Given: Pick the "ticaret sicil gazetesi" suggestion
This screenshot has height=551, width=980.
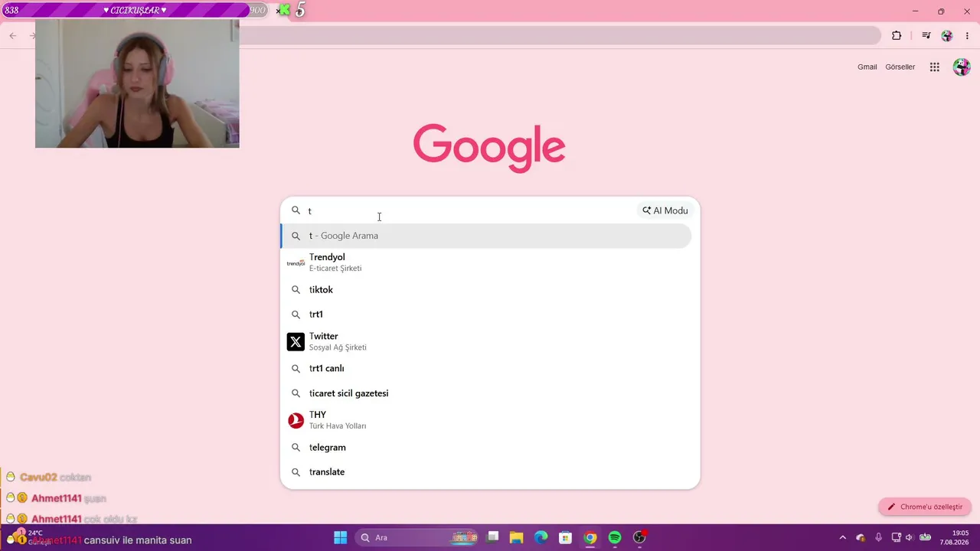Looking at the screenshot, I should tap(486, 393).
